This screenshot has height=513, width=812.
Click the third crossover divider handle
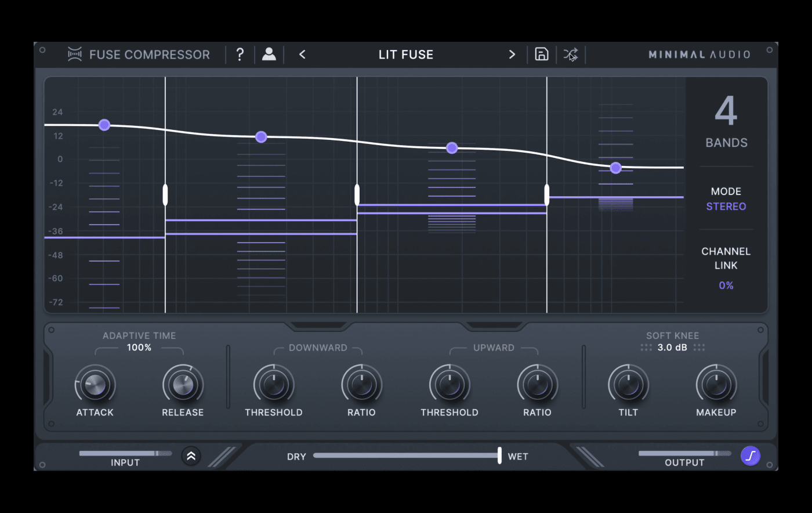[x=547, y=195]
